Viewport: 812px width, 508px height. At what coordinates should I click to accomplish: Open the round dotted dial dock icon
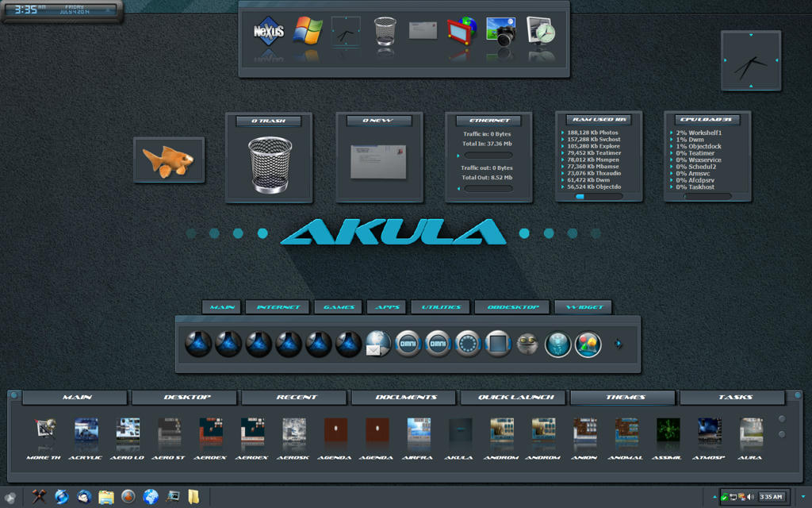click(x=468, y=344)
